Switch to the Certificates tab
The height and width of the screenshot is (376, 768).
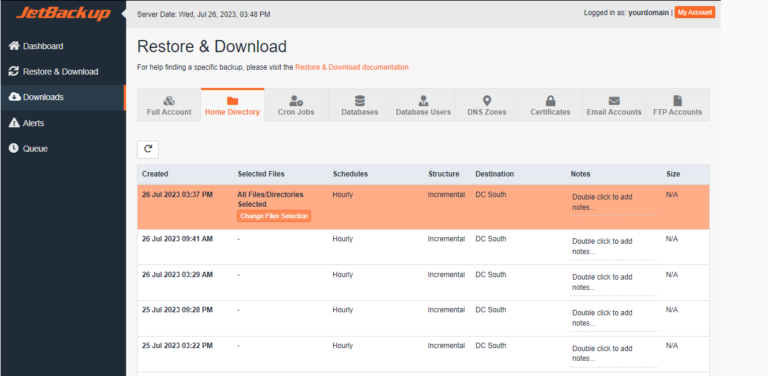pos(551,105)
